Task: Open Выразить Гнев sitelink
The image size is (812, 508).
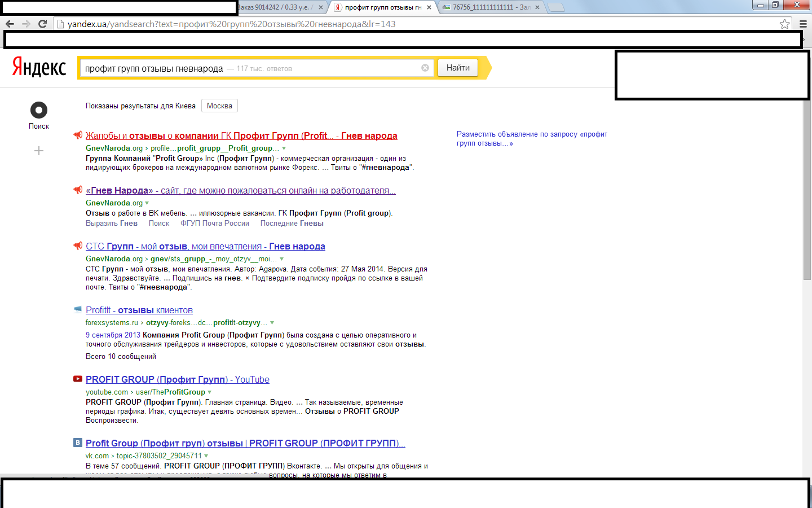Action: pos(112,223)
